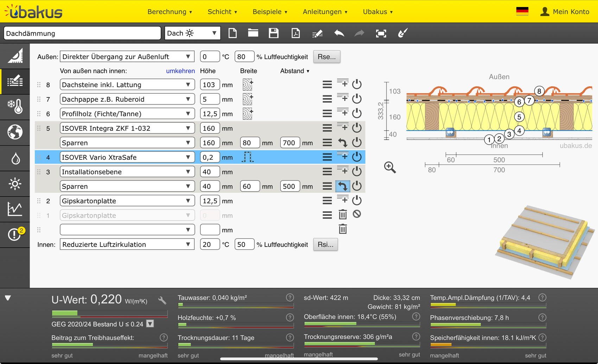Screen dimensions: 598x364
Task: Click the U-Wert rating bar
Action: [x=109, y=313]
